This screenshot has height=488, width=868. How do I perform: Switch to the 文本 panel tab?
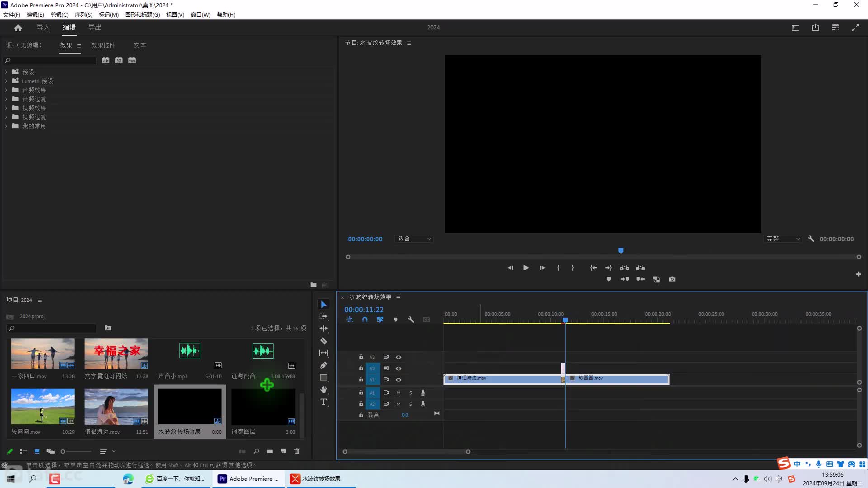[140, 45]
